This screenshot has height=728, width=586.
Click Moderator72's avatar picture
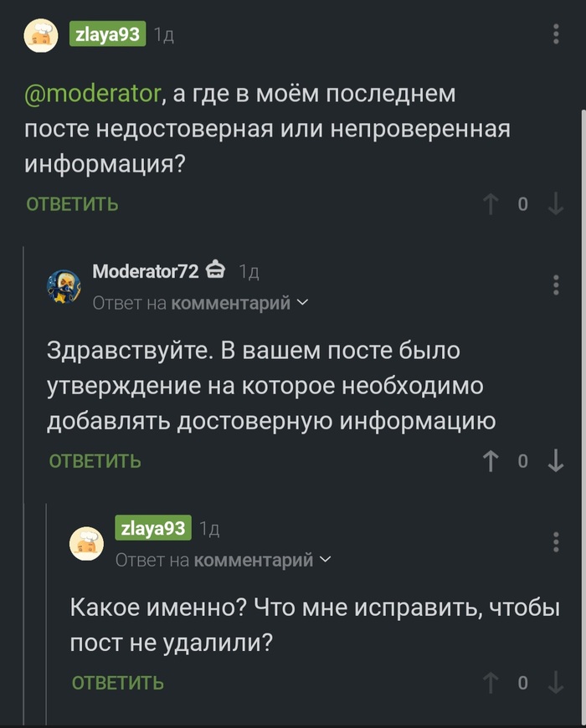click(64, 287)
